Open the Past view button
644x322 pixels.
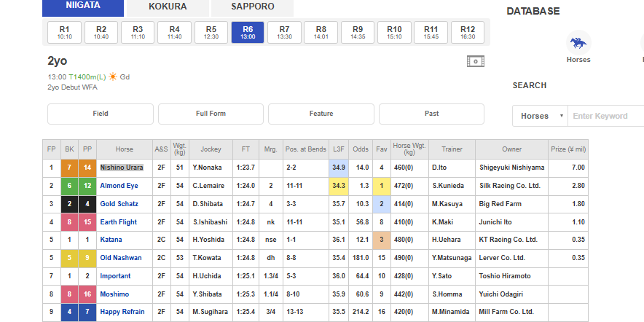tap(432, 114)
